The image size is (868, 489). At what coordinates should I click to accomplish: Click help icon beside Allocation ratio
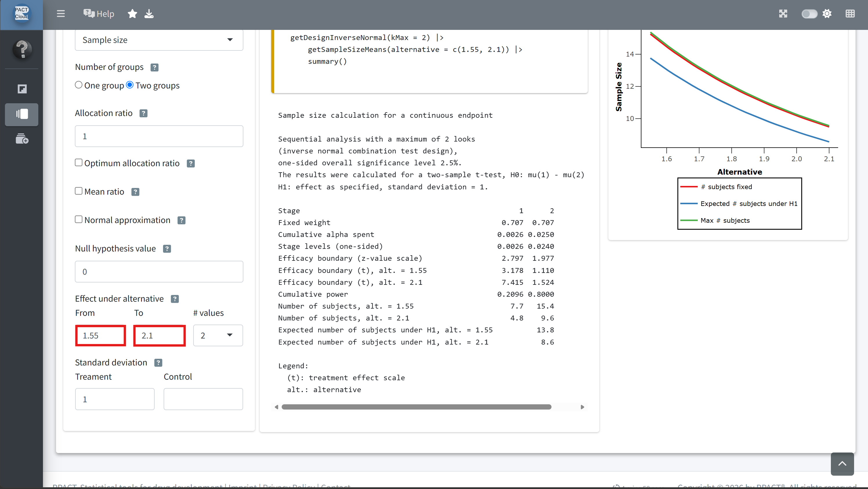click(x=143, y=113)
